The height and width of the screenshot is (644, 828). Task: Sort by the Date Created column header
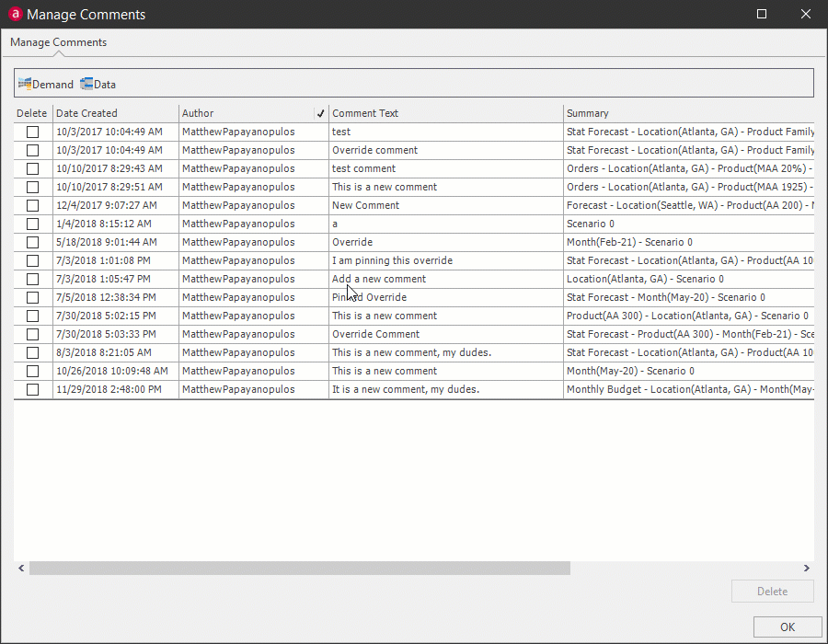pyautogui.click(x=116, y=113)
